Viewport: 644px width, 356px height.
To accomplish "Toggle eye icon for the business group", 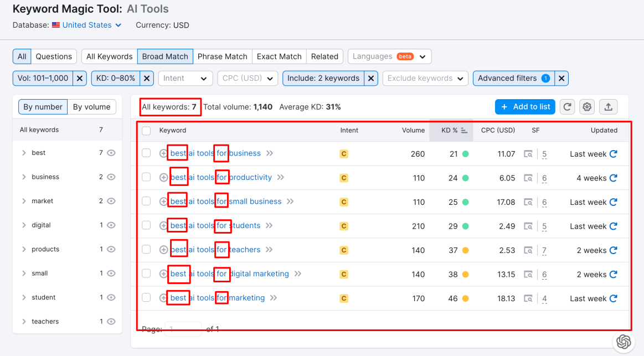I will (111, 177).
